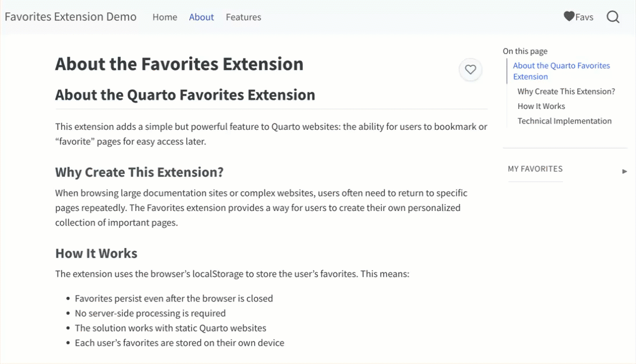636x364 pixels.
Task: Open the Features nav item
Action: click(243, 17)
